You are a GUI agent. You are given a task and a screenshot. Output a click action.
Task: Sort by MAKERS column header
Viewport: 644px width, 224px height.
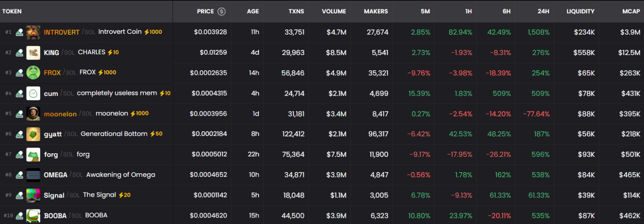(x=376, y=11)
